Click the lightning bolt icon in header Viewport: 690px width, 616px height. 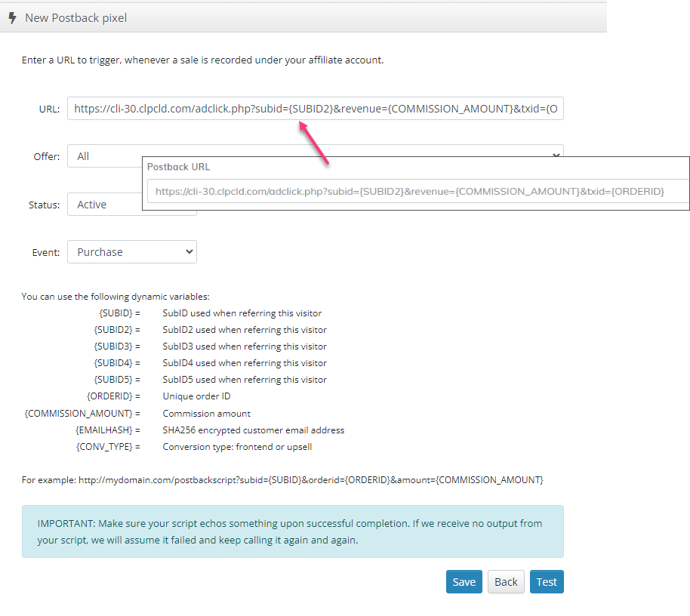(x=12, y=17)
